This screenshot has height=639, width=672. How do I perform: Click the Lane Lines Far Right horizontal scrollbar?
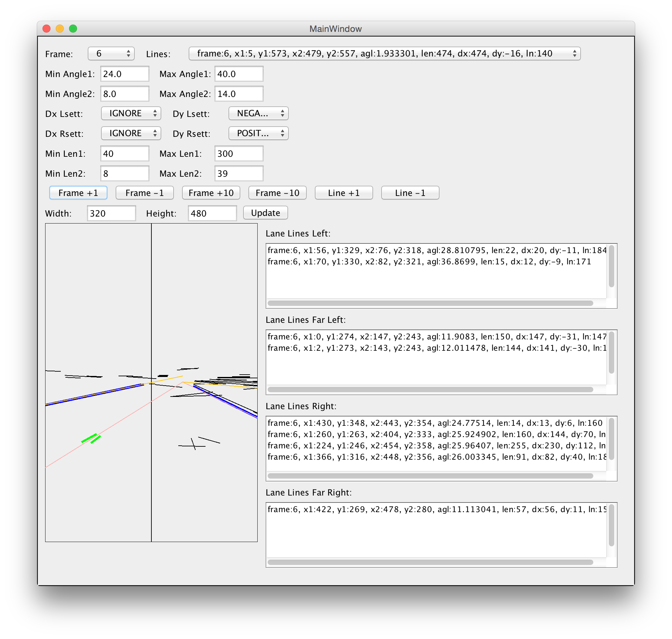tap(430, 562)
